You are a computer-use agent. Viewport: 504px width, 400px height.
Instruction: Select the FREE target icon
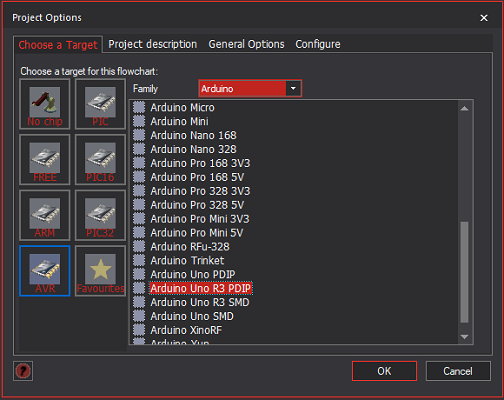click(45, 160)
